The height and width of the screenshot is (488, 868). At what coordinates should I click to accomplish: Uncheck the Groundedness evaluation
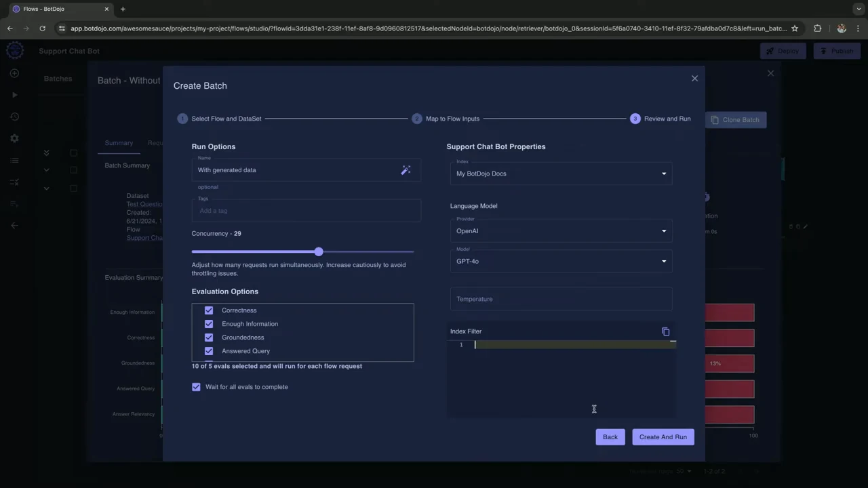(209, 338)
